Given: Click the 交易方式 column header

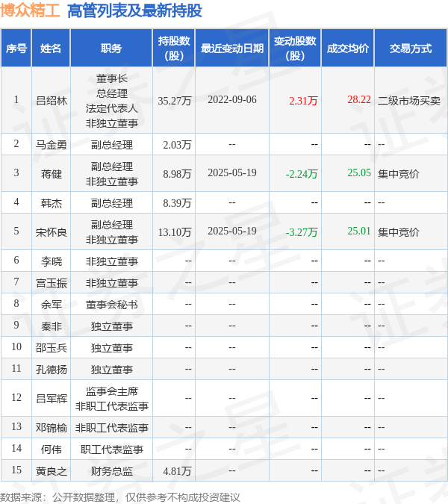Looking at the screenshot, I should [x=411, y=49].
